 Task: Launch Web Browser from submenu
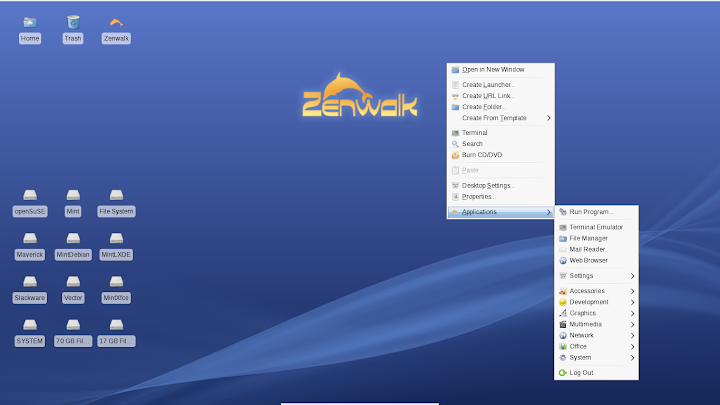pos(596,260)
